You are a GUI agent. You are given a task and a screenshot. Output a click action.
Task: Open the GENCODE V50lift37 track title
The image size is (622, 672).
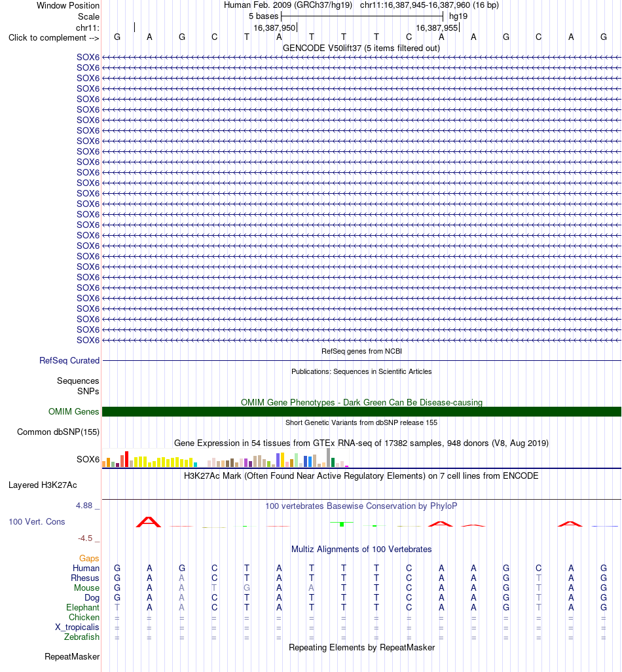[x=361, y=48]
